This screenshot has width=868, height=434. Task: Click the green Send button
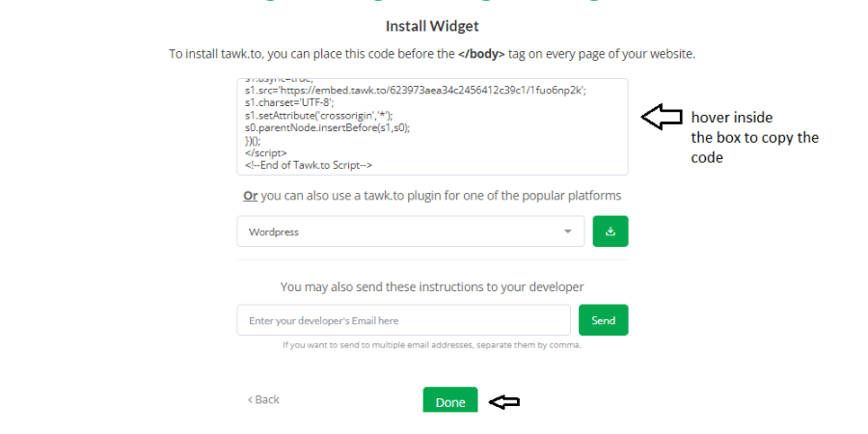pyautogui.click(x=604, y=320)
